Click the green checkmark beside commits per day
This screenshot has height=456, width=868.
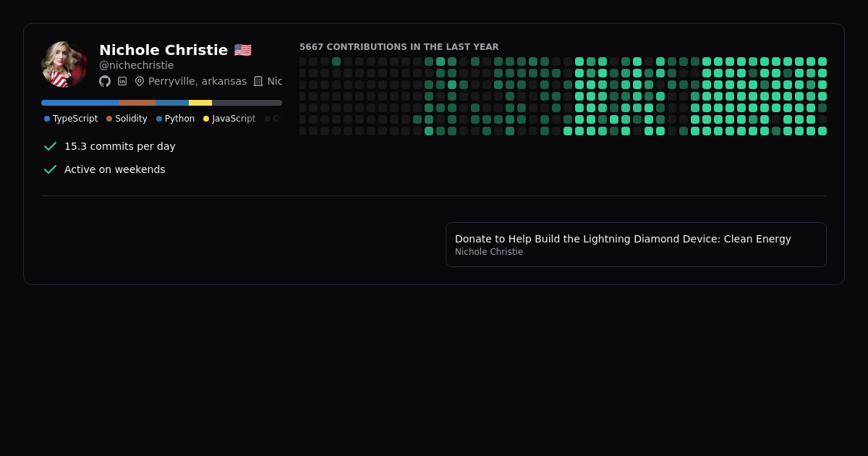(50, 146)
